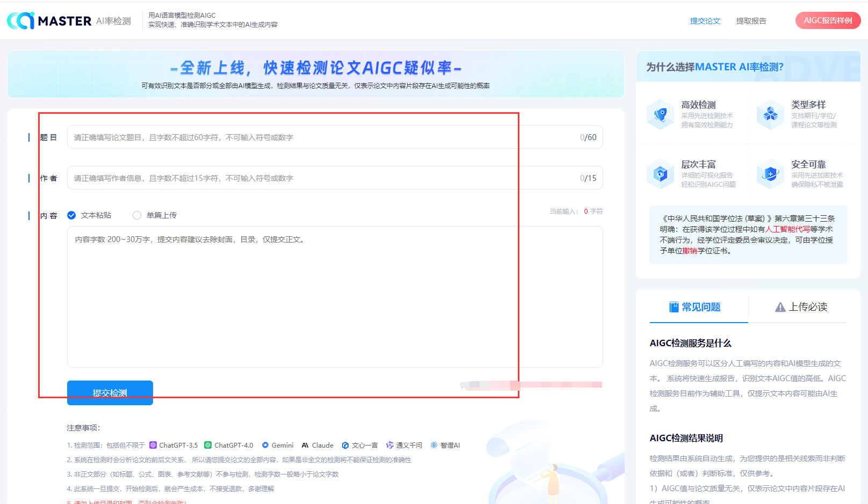Click the 安全可靠 shield icon
Screen dimensions: 868x504
(771, 174)
